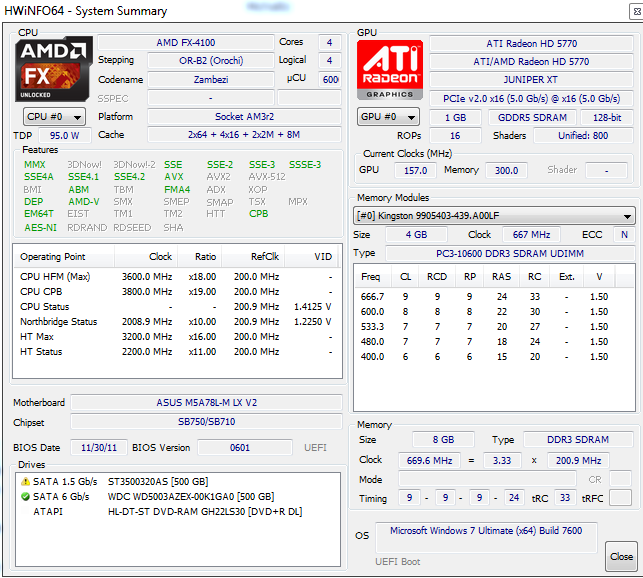Click the tRC value 33 field
643x578 pixels.
pyautogui.click(x=565, y=498)
